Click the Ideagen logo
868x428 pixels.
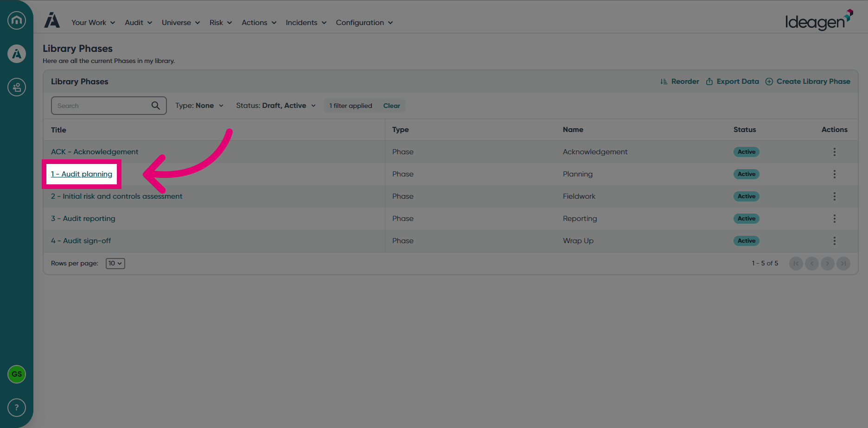[819, 20]
